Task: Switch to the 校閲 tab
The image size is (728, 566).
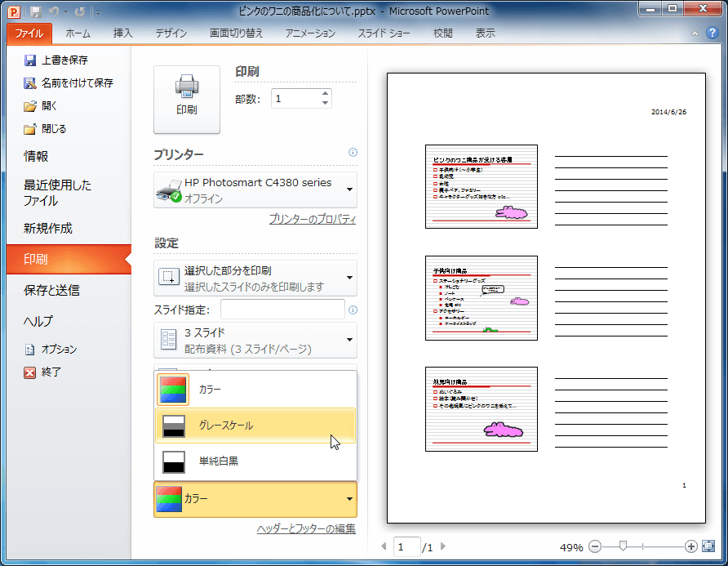Action: pyautogui.click(x=442, y=33)
